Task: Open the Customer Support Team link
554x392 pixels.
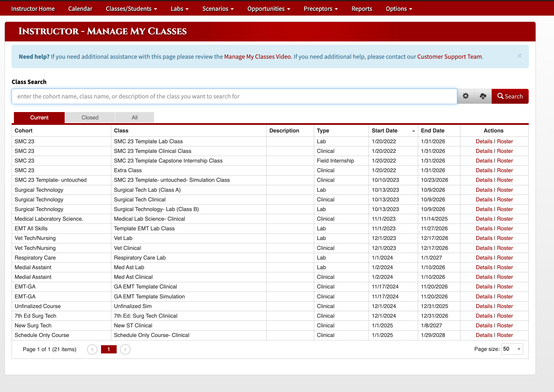Action: click(450, 56)
